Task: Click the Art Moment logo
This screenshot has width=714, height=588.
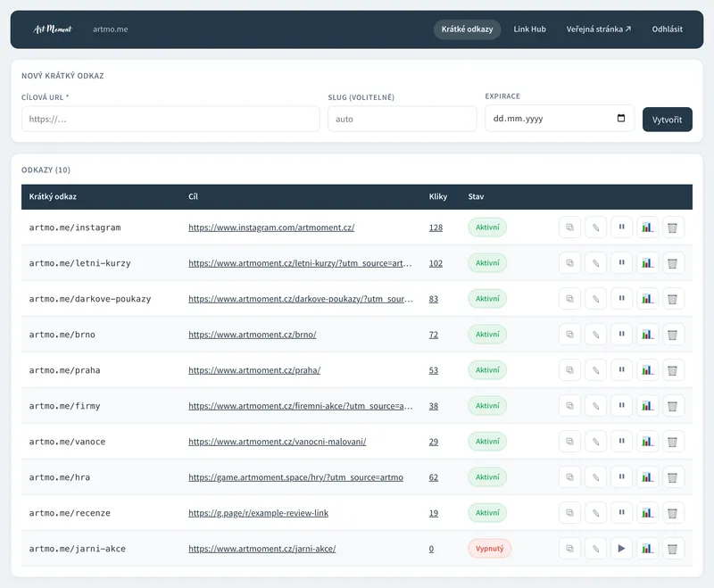Action: point(53,29)
